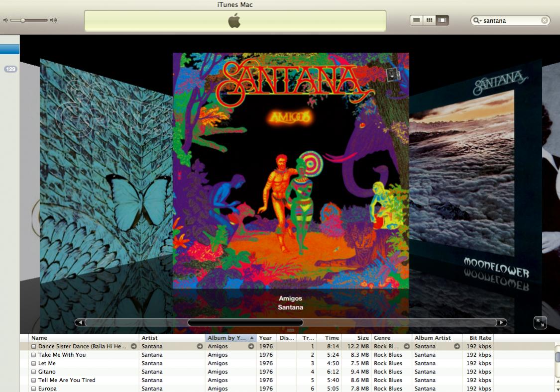Sort by Bit Rate column header
Image resolution: width=560 pixels, height=392 pixels.
coord(478,338)
